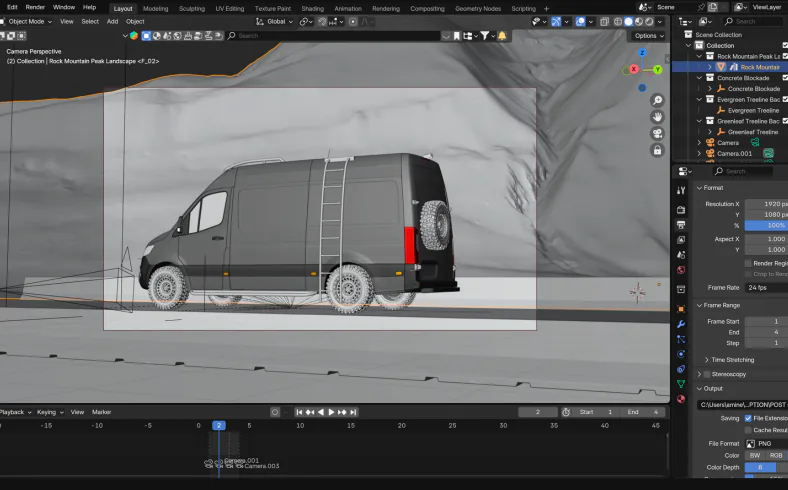Toggle show overlays button
This screenshot has height=490, width=788.
580,22
